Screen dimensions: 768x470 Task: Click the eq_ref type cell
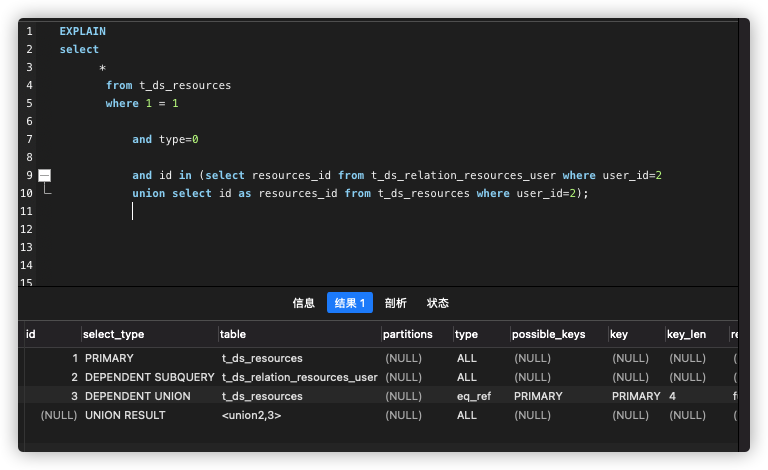coord(474,397)
